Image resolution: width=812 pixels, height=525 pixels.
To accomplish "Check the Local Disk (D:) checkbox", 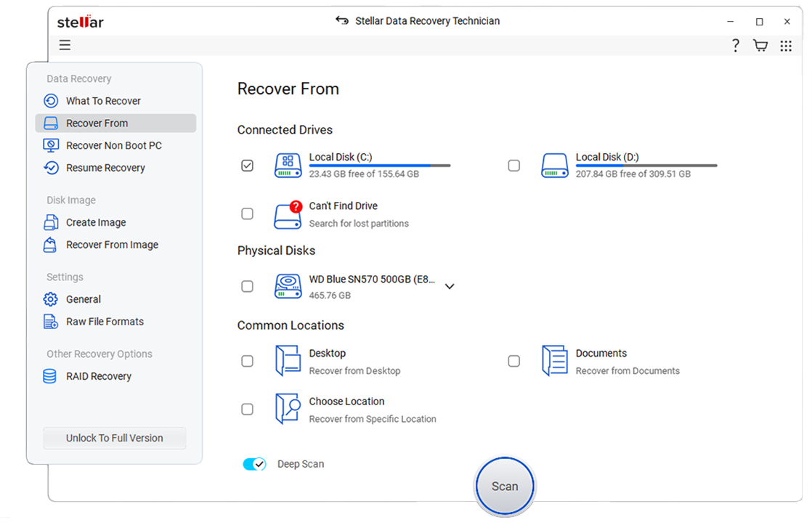I will coord(513,166).
